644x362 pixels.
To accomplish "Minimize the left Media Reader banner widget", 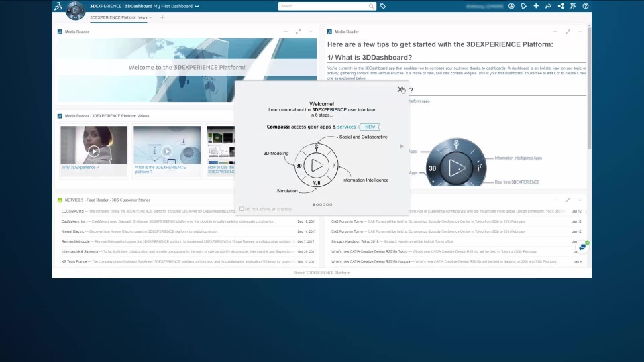I will (x=286, y=32).
